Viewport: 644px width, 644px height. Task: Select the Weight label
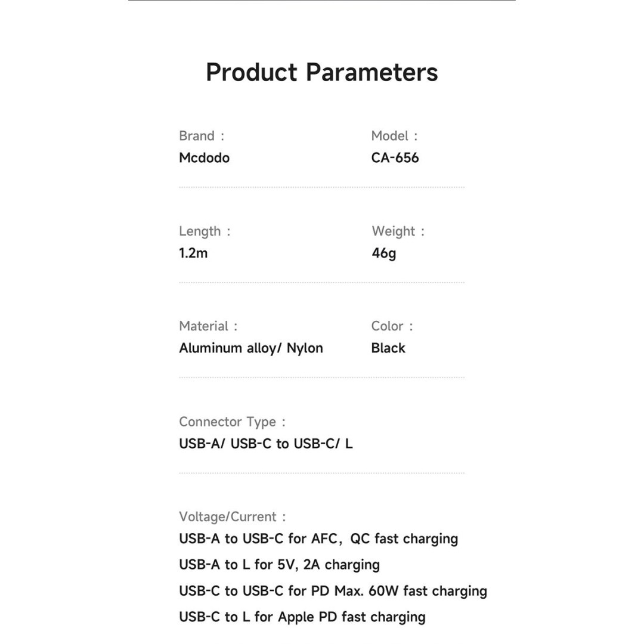[398, 231]
